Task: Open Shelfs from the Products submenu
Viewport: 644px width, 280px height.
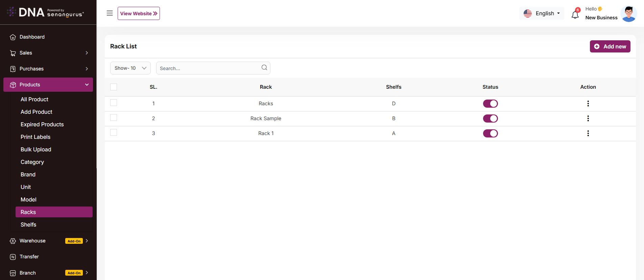Action: [28, 225]
